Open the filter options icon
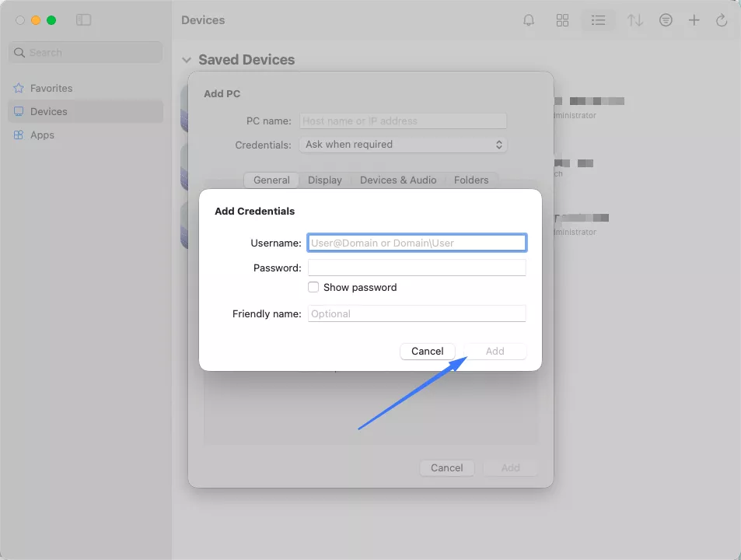 666,21
